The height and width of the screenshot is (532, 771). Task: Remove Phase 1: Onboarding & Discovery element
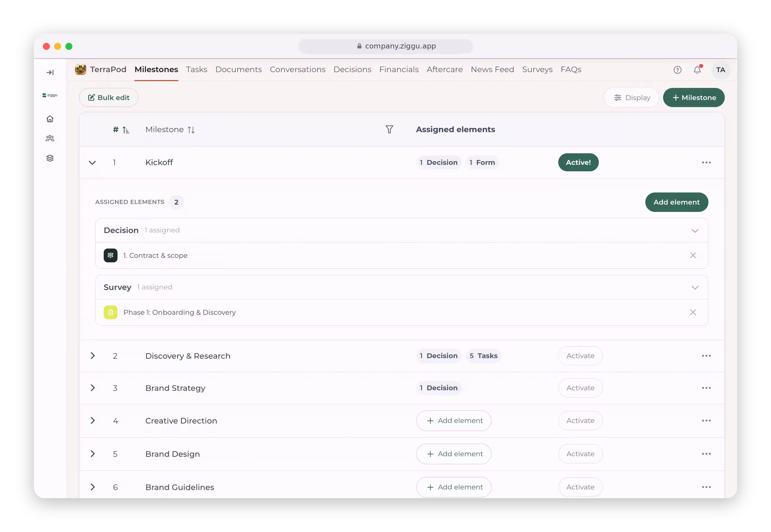pyautogui.click(x=693, y=312)
